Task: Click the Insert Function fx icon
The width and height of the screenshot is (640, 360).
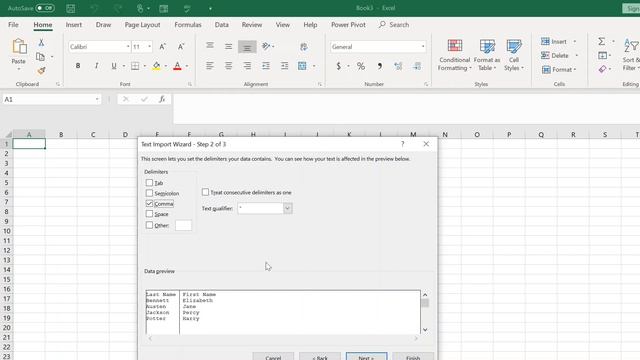Action: pos(162,99)
